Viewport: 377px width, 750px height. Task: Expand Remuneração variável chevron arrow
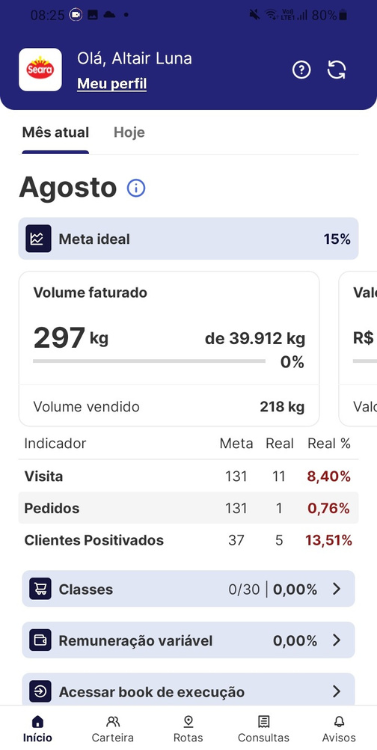pos(337,640)
